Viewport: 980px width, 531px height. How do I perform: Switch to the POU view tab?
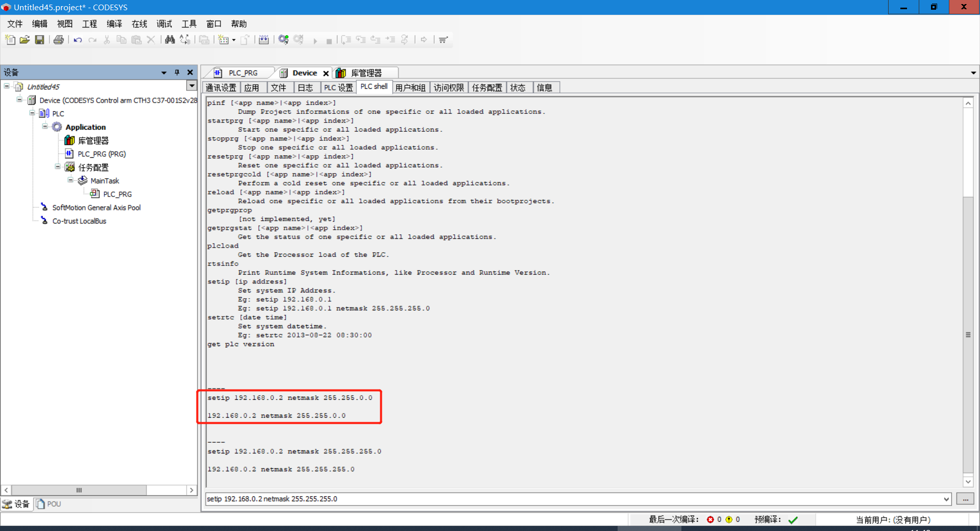49,504
